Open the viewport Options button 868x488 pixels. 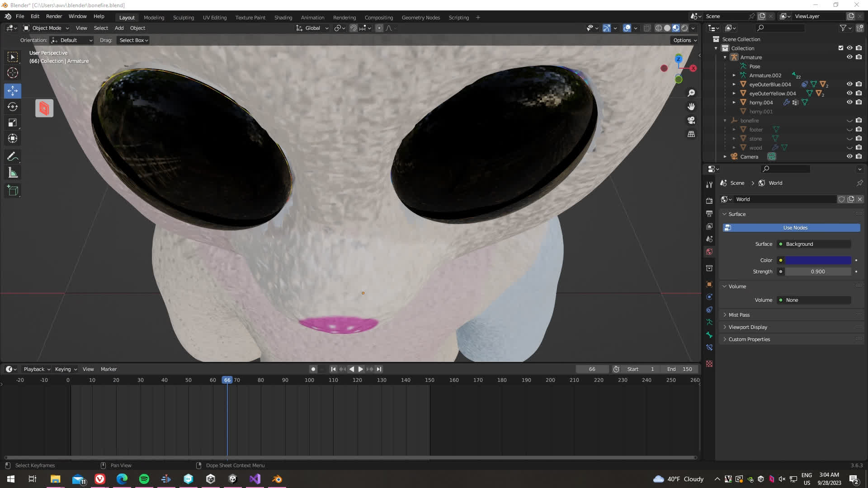pyautogui.click(x=684, y=40)
